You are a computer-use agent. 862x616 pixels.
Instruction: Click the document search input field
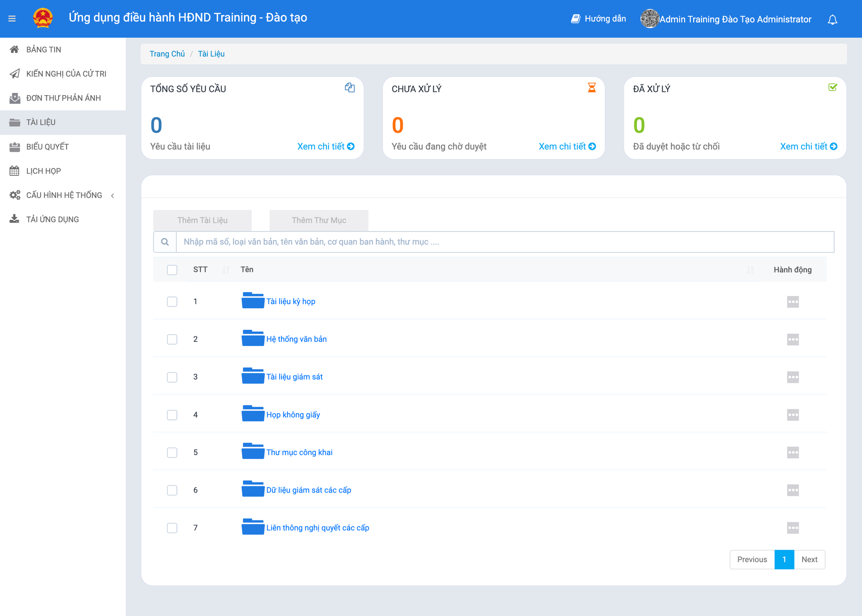(x=505, y=242)
